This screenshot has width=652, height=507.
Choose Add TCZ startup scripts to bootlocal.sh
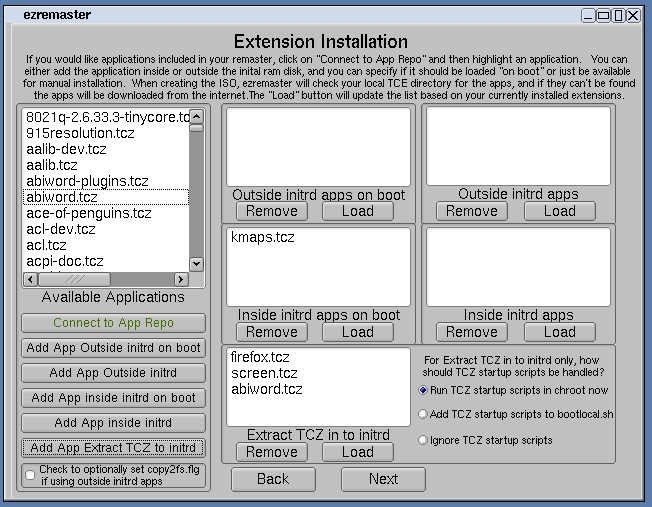[x=424, y=414]
